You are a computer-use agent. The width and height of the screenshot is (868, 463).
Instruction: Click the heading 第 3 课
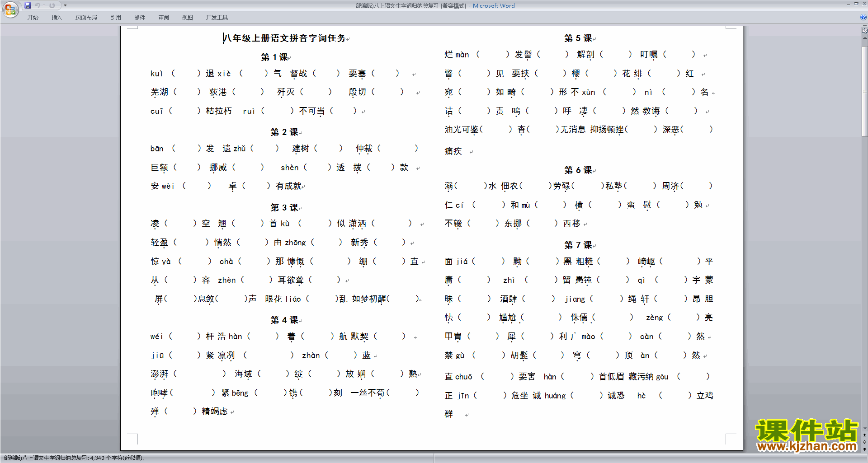click(284, 207)
